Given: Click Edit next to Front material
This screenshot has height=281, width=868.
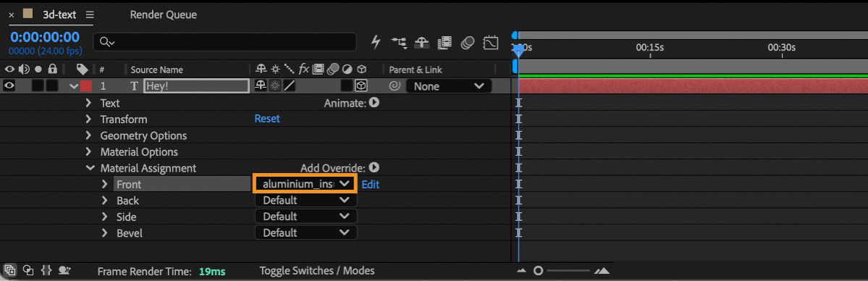Looking at the screenshot, I should click(371, 184).
